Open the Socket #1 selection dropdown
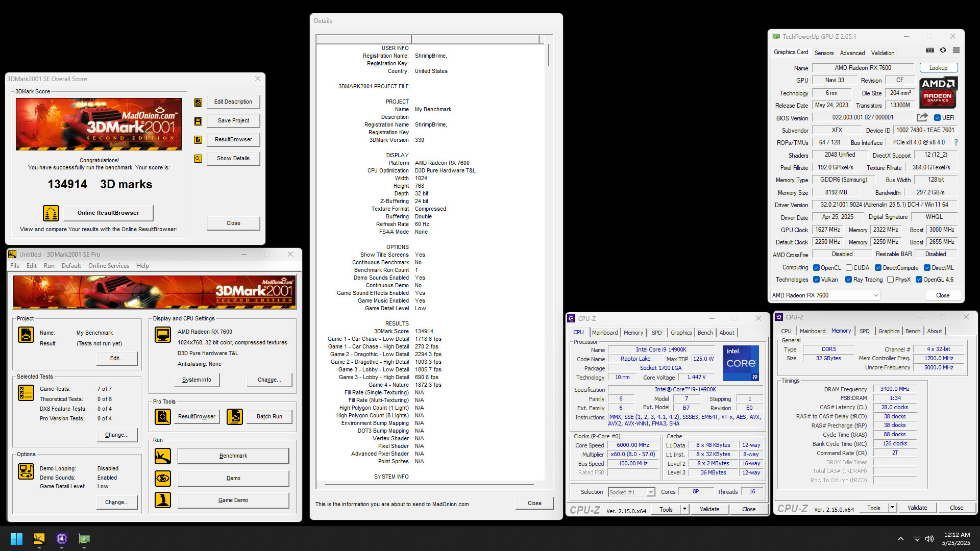The height and width of the screenshot is (551, 980). pyautogui.click(x=631, y=492)
